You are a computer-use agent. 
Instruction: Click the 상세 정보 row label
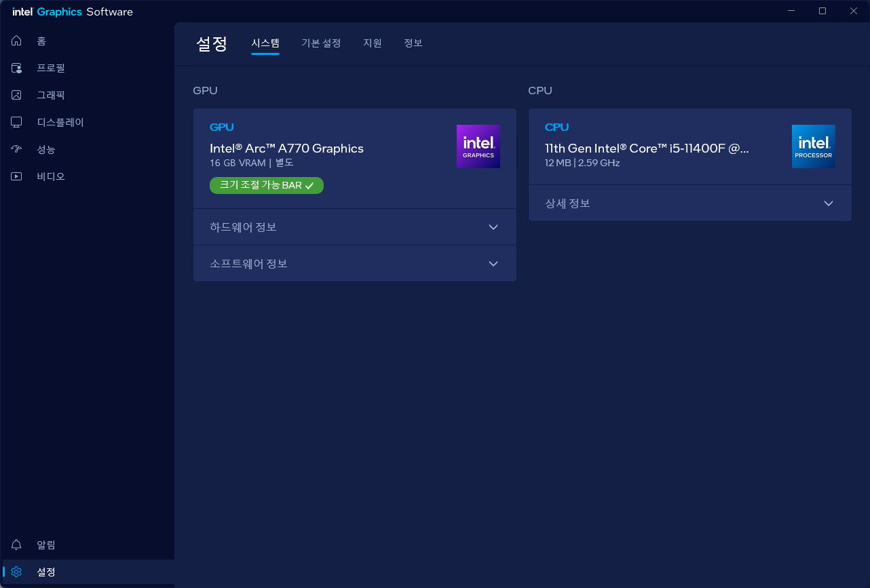coord(568,203)
